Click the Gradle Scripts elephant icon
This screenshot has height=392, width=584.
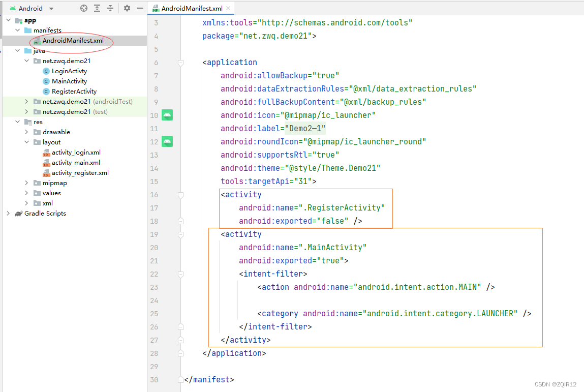[x=18, y=214]
